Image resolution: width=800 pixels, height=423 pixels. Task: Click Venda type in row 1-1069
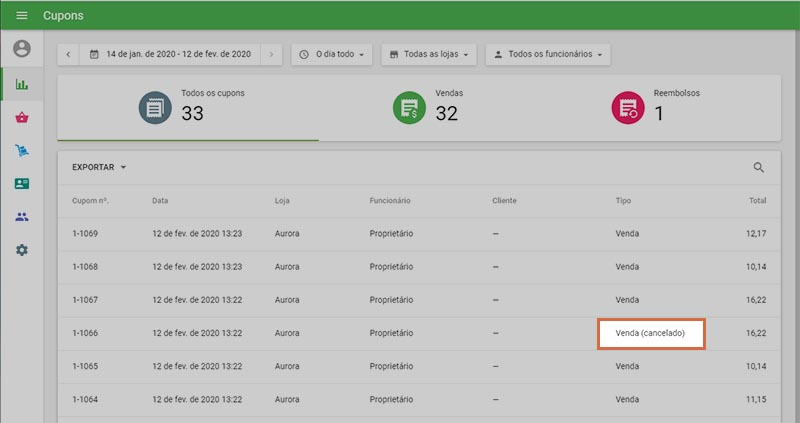point(627,234)
